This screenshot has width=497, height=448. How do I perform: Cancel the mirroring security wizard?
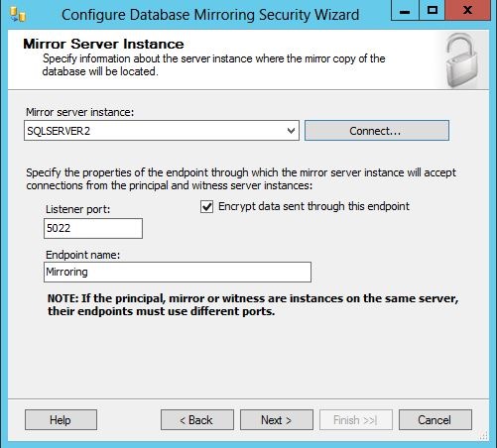435,420
